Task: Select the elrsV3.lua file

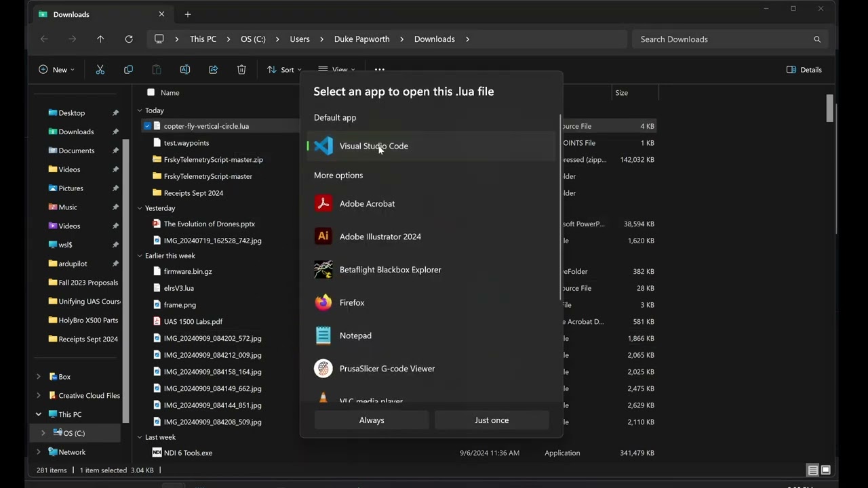Action: [179, 288]
